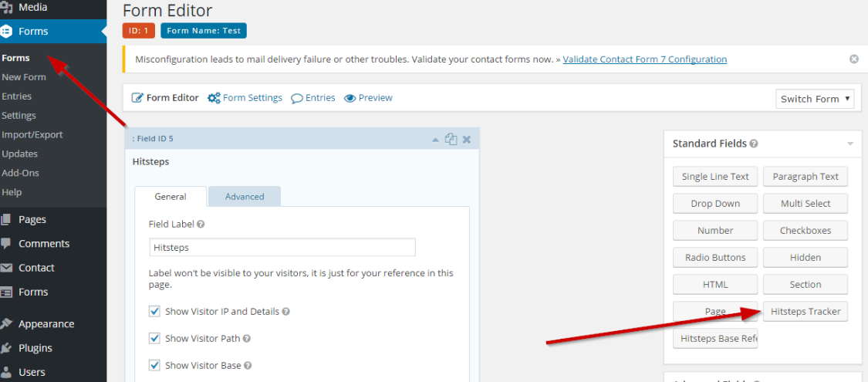Collapse the Standard Fields panel arrow
This screenshot has width=868, height=382.
point(849,144)
